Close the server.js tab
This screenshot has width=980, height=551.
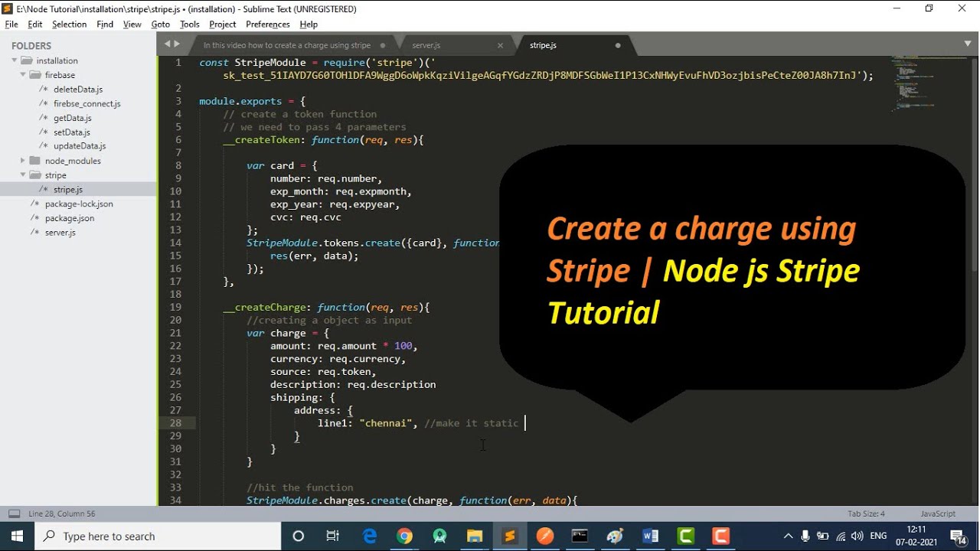point(500,45)
